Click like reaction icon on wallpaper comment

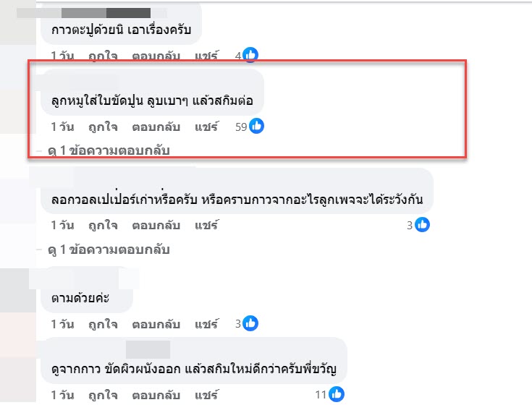423,225
